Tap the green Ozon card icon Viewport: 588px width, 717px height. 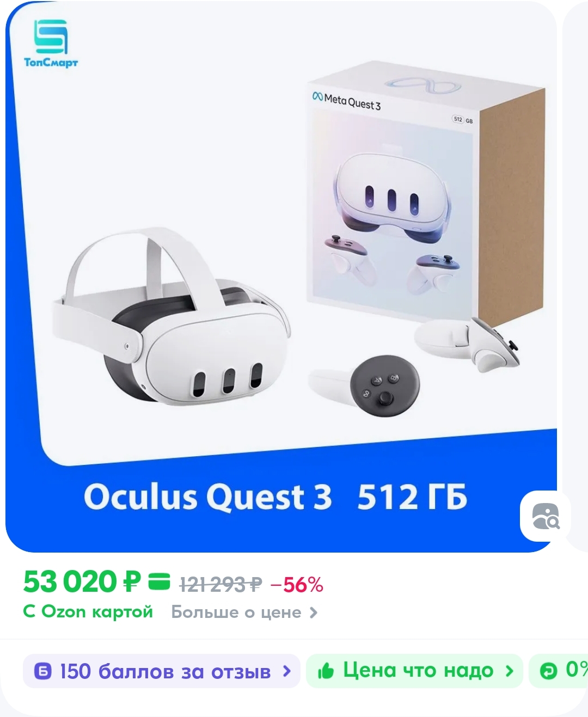[x=160, y=581]
